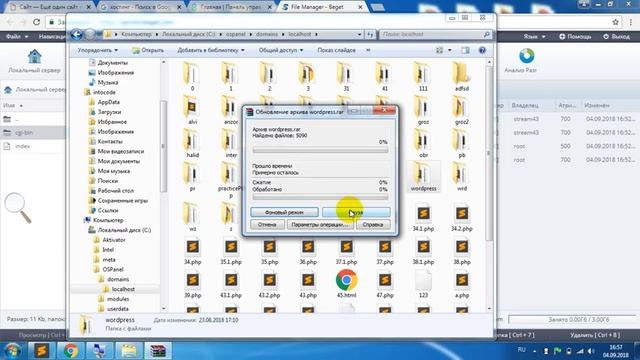Select cgi-bin row in Beget file list

pyautogui.click(x=33, y=133)
